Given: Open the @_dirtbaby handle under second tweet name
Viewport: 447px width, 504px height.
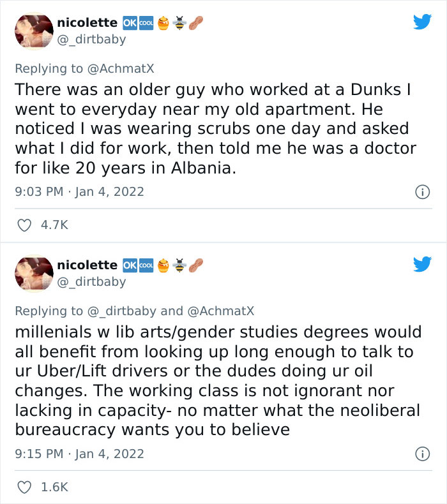Looking at the screenshot, I should (91, 281).
